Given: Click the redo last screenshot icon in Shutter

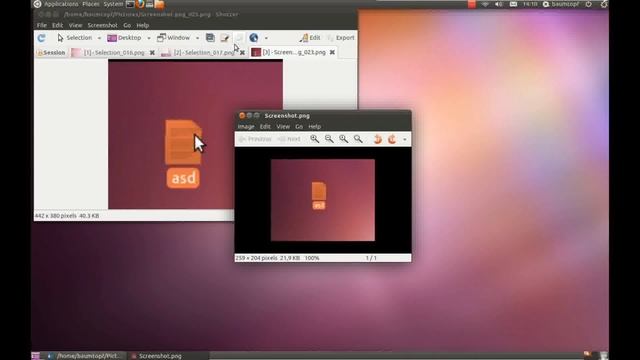Looking at the screenshot, I should 41,38.
